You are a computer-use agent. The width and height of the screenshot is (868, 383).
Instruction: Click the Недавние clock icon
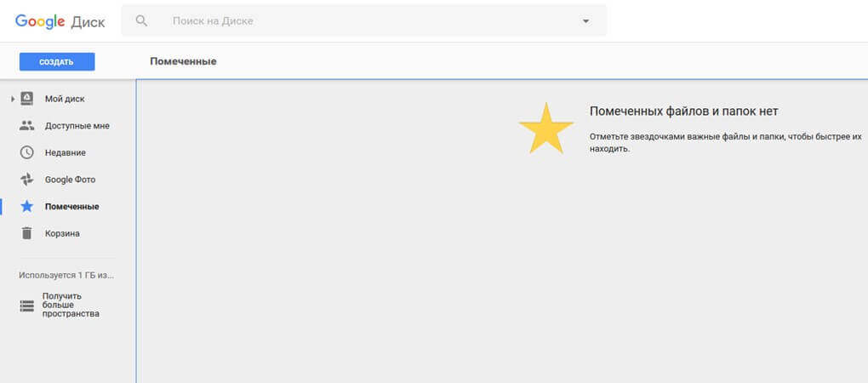[27, 152]
